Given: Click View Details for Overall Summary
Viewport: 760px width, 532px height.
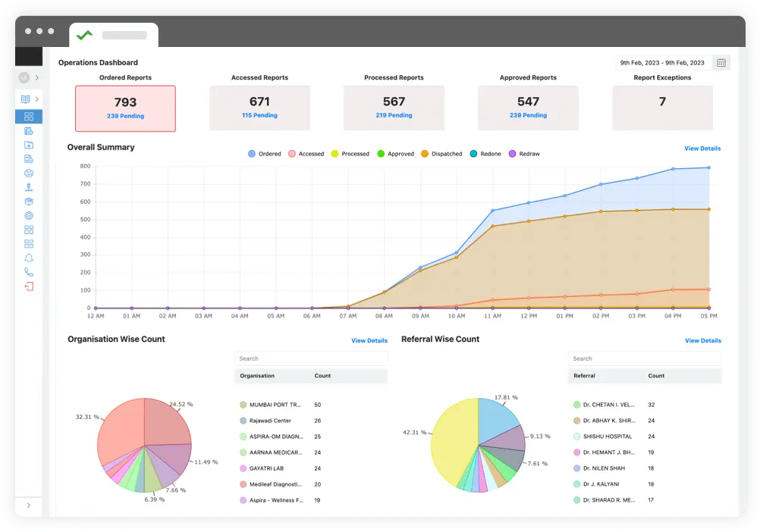Looking at the screenshot, I should (x=702, y=148).
